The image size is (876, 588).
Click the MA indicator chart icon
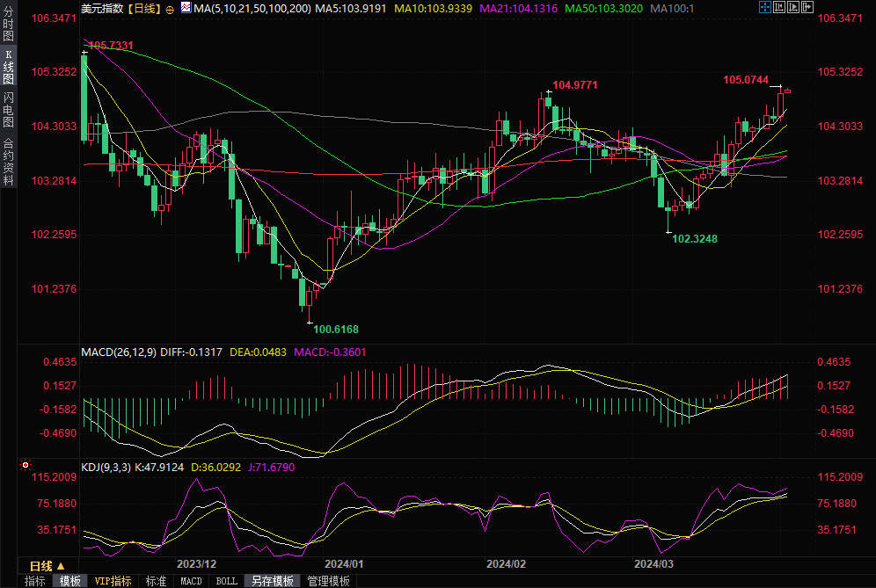pyautogui.click(x=185, y=8)
